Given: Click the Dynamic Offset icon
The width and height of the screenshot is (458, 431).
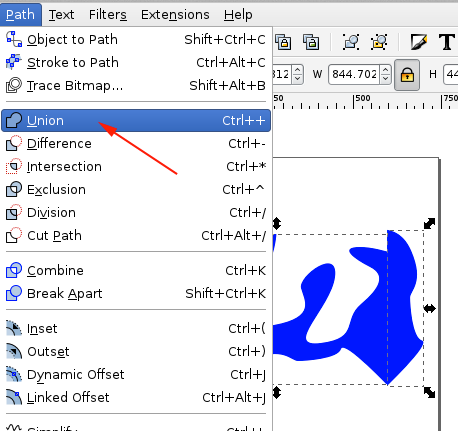Looking at the screenshot, I should (14, 374).
